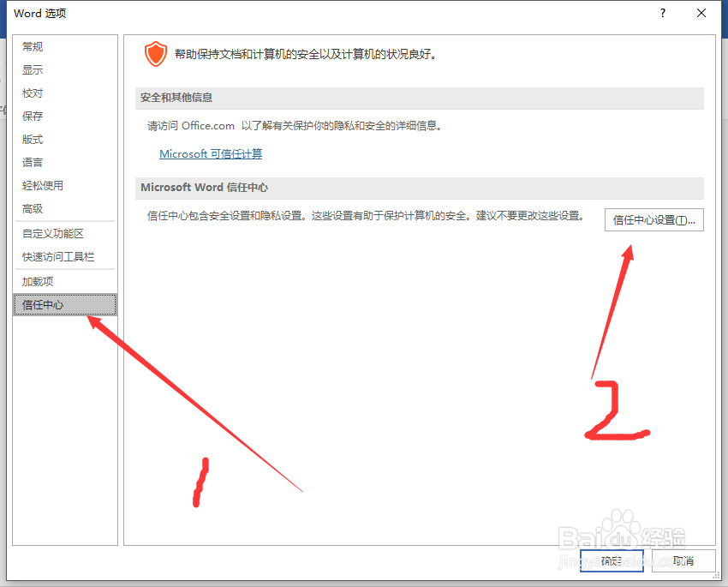Click the Word 选项 title text
The image size is (728, 587).
(40, 13)
